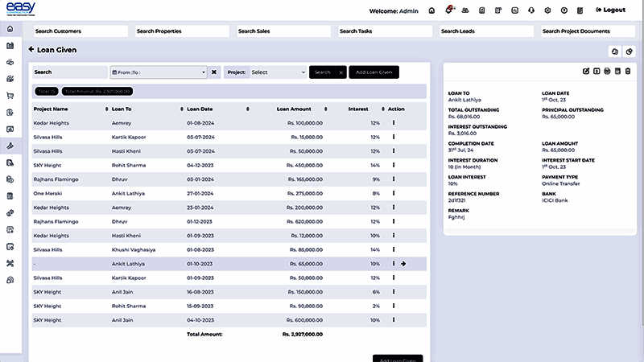Viewport: 644px width, 362px height.
Task: Click Rs. 12,000.00 loan amount
Action: tap(307, 236)
